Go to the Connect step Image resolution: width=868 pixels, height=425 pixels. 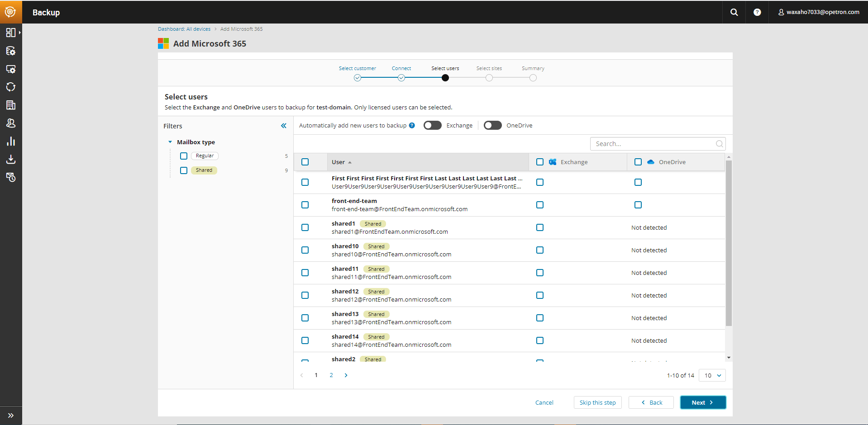click(401, 73)
